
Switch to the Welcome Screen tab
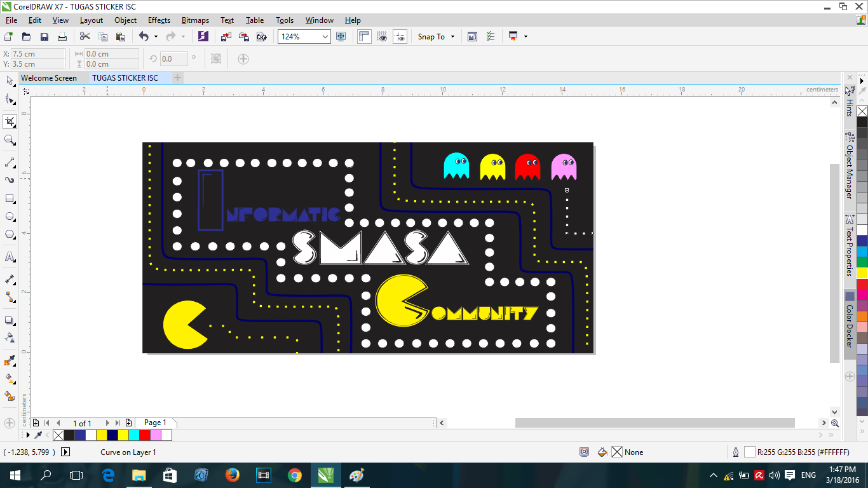click(50, 78)
